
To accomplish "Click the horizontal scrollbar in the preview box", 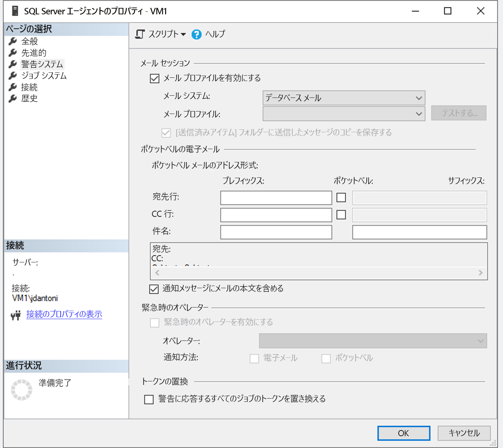I will (318, 273).
